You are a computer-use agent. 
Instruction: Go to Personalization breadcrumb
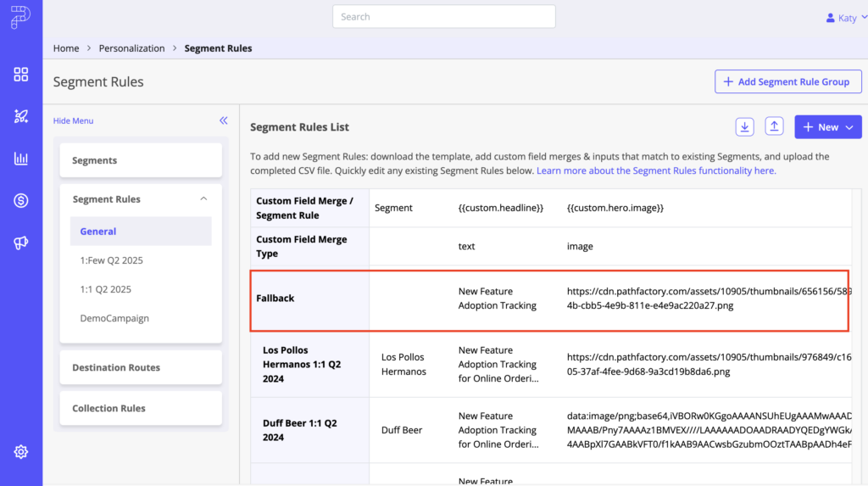coord(131,48)
